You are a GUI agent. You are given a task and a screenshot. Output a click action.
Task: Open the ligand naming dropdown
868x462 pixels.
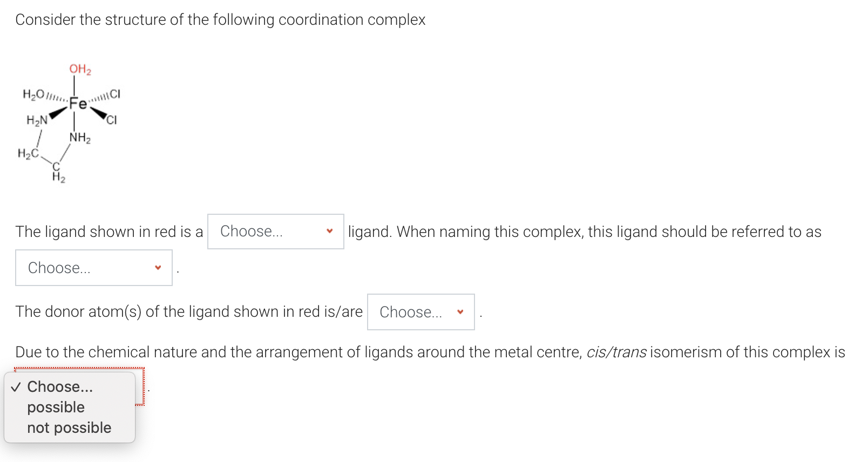pyautogui.click(x=93, y=268)
